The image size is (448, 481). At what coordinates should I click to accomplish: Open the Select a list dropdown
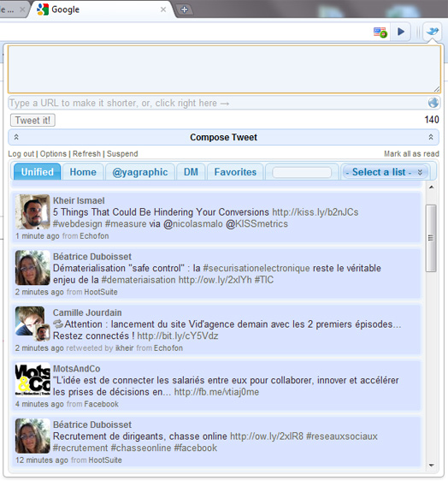(386, 172)
